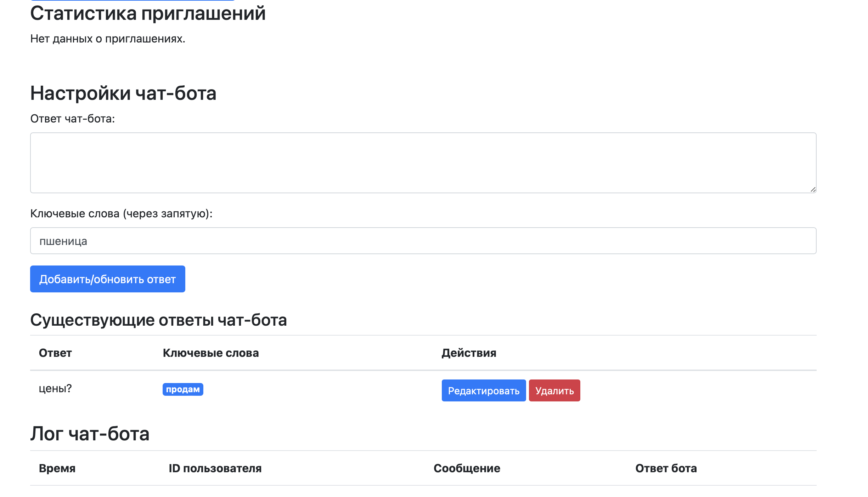Click the Время log column header
This screenshot has height=497, width=868.
57,468
